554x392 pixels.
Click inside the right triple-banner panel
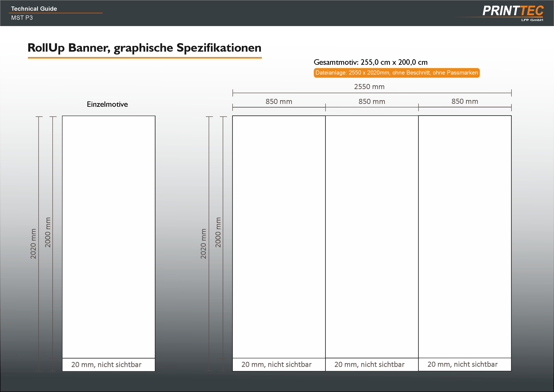(x=465, y=237)
